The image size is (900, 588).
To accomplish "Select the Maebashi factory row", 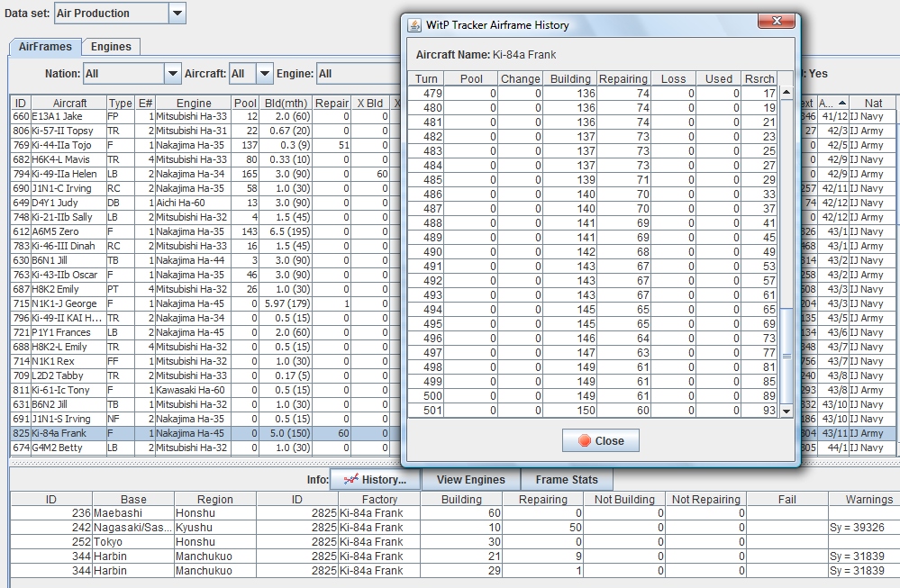I will [453, 513].
